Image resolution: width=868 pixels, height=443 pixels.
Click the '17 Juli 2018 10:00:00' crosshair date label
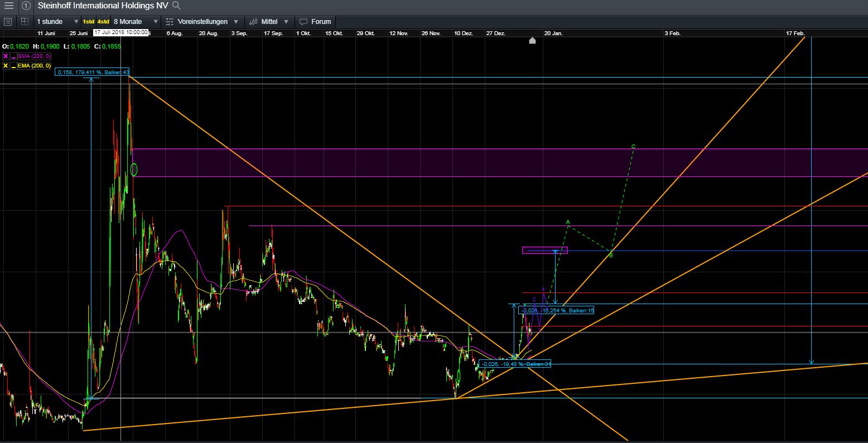point(121,32)
